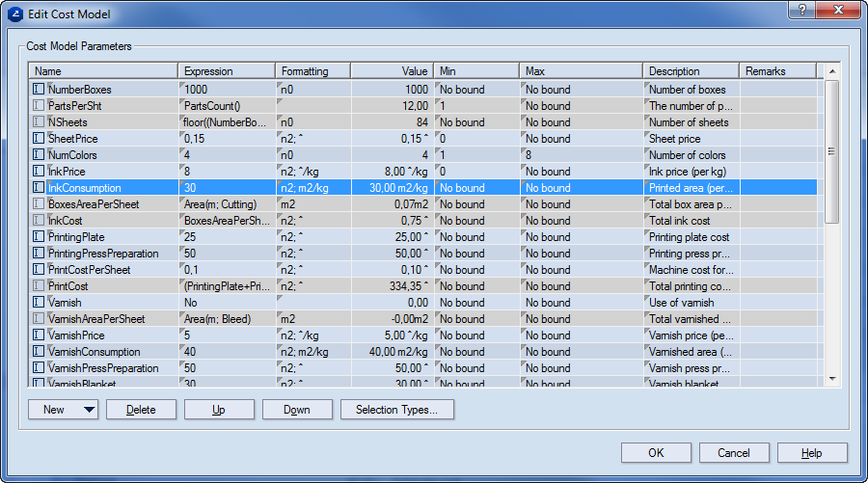Open Selection Types dialog
The width and height of the screenshot is (868, 483).
(396, 410)
